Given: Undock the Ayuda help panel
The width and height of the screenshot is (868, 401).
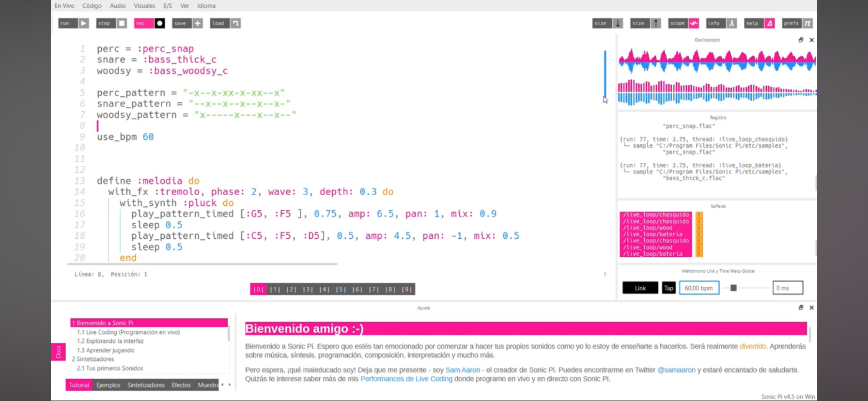Looking at the screenshot, I should (801, 308).
